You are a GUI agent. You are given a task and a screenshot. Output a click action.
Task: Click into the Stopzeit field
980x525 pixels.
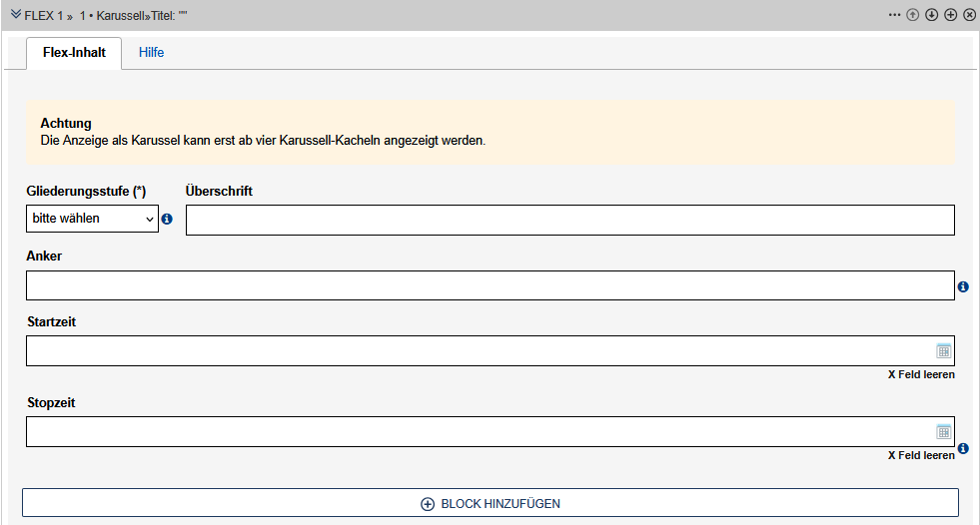(x=480, y=431)
